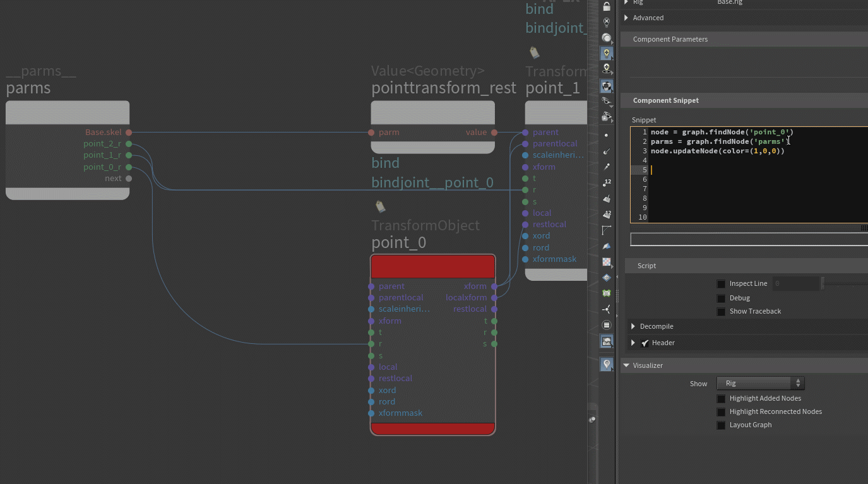
Task: Click the display points icon
Action: tap(607, 135)
